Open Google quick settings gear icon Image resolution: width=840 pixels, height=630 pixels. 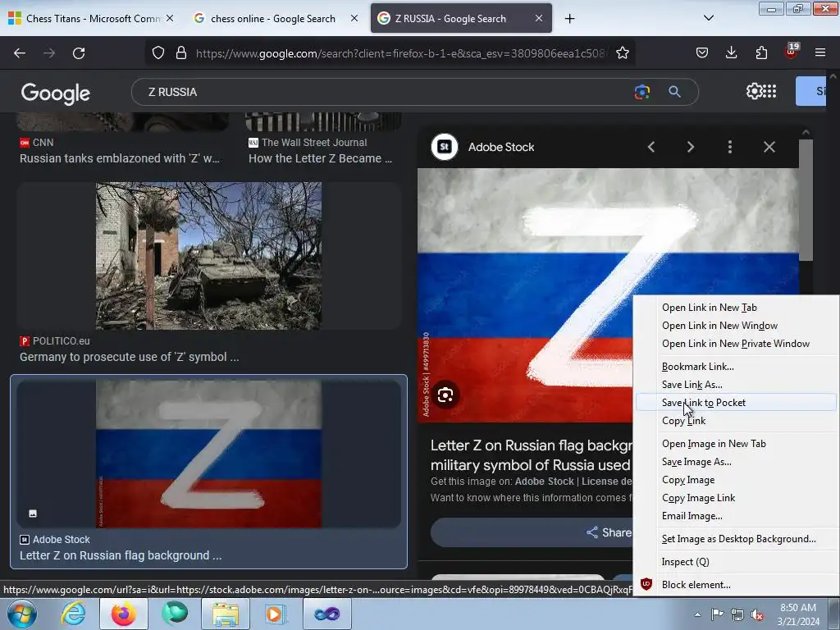[x=754, y=91]
